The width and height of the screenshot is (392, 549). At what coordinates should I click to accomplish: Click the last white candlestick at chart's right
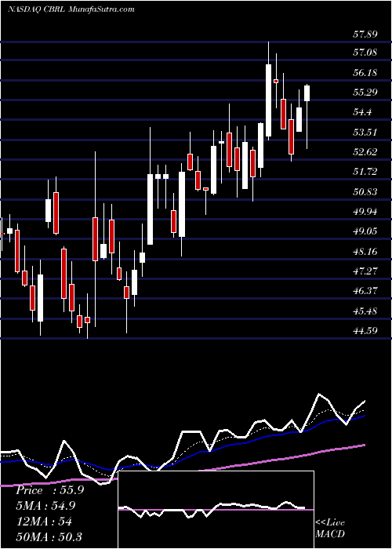pos(307,93)
